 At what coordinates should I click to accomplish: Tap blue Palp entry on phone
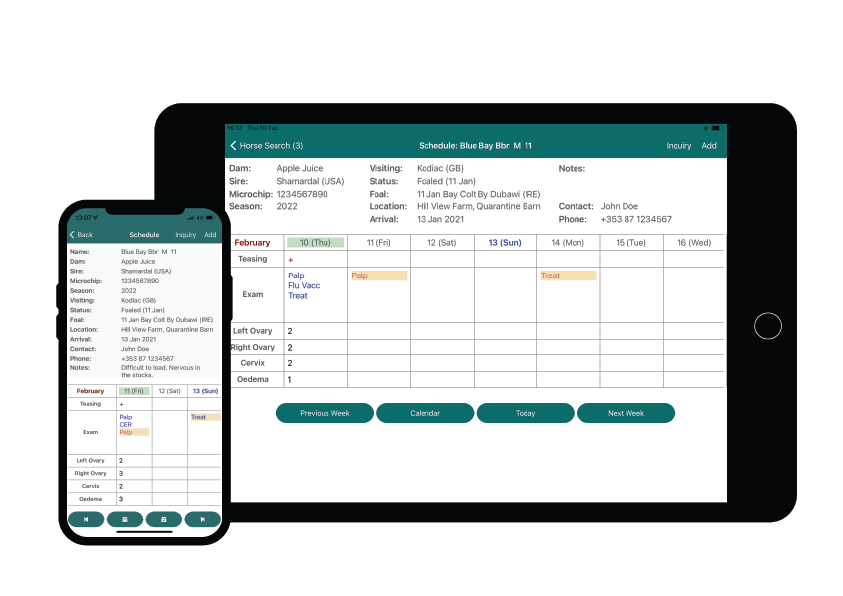point(126,417)
